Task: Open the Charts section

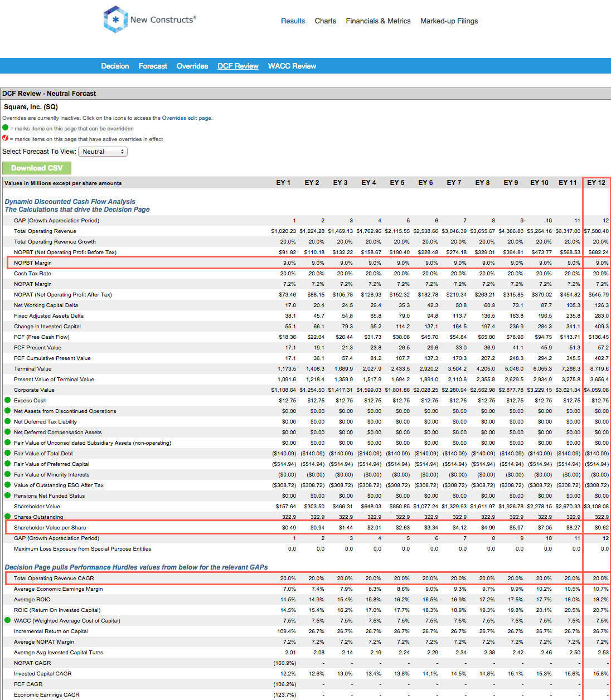Action: (x=325, y=21)
